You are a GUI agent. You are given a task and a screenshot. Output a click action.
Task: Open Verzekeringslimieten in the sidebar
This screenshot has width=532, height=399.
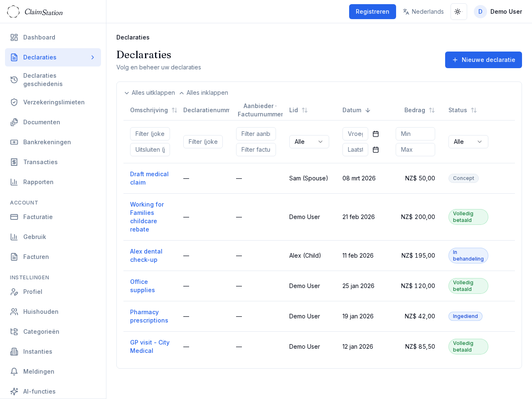pos(54,102)
